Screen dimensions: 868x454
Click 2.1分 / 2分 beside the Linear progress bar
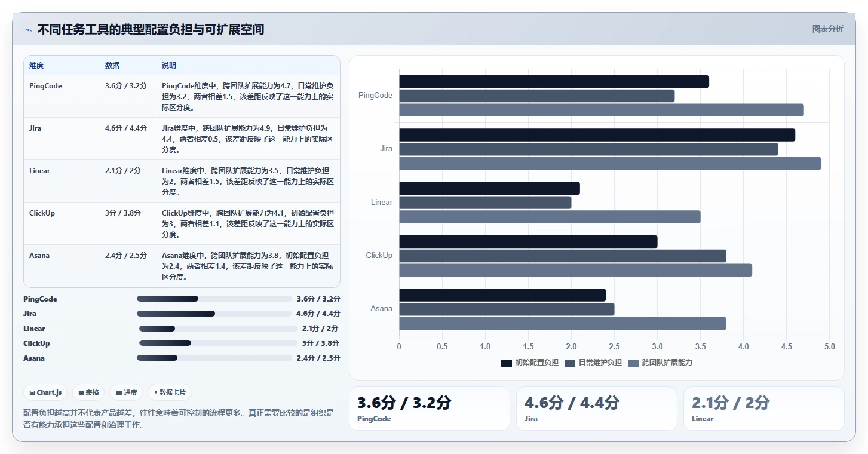[320, 329]
